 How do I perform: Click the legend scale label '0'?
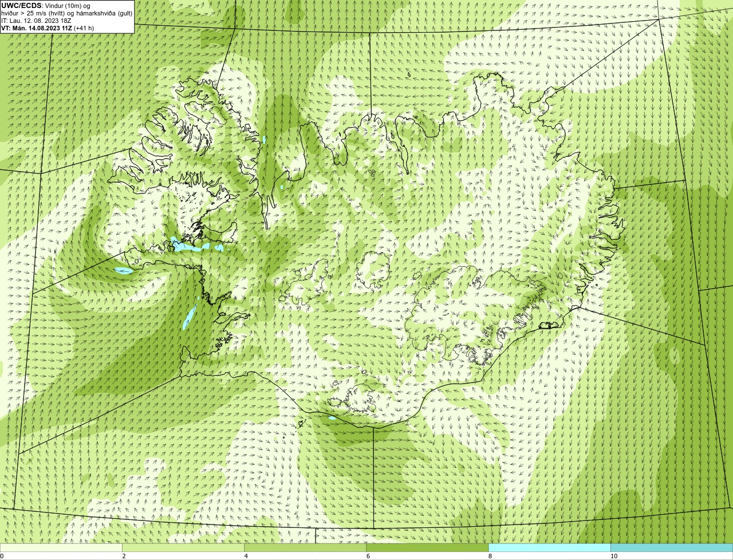pyautogui.click(x=2, y=556)
